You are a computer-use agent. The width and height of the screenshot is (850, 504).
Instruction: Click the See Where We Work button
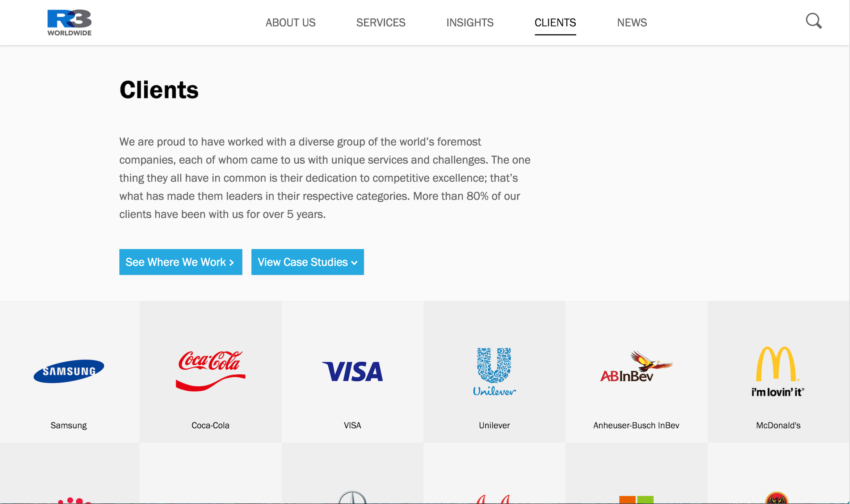click(181, 262)
